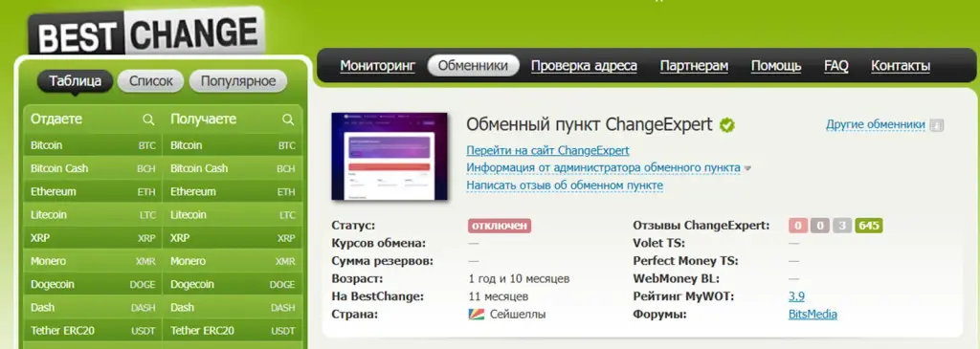
Task: Click the gray reviews counter showing 3
Action: [x=842, y=226]
